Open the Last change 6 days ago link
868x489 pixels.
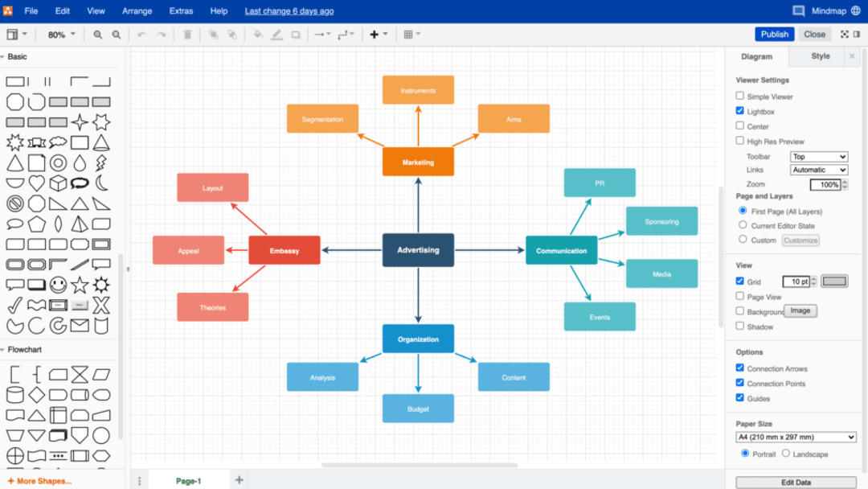(289, 10)
